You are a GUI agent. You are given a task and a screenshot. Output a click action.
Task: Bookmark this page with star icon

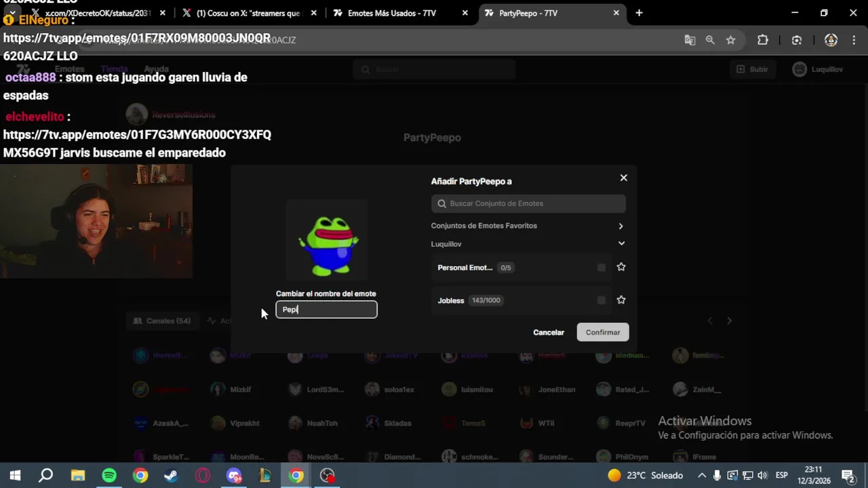click(730, 40)
